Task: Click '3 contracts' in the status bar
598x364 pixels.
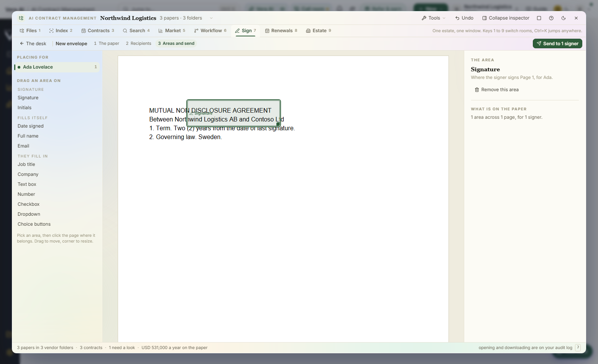Action: pyautogui.click(x=91, y=348)
